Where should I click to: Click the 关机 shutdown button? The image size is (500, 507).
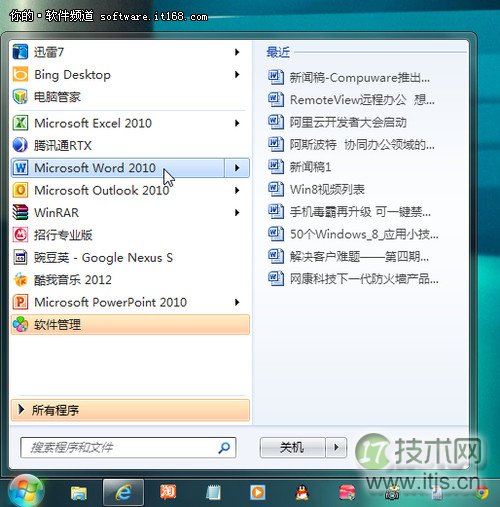(292, 447)
